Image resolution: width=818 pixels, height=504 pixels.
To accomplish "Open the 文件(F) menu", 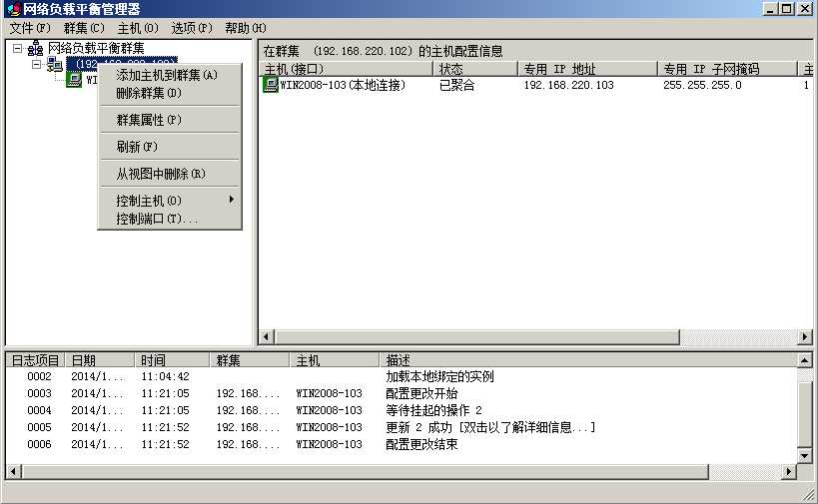I will click(30, 28).
